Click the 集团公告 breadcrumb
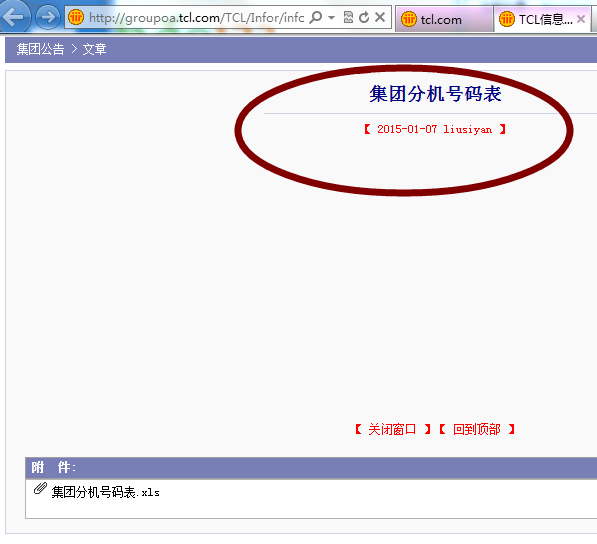 40,49
